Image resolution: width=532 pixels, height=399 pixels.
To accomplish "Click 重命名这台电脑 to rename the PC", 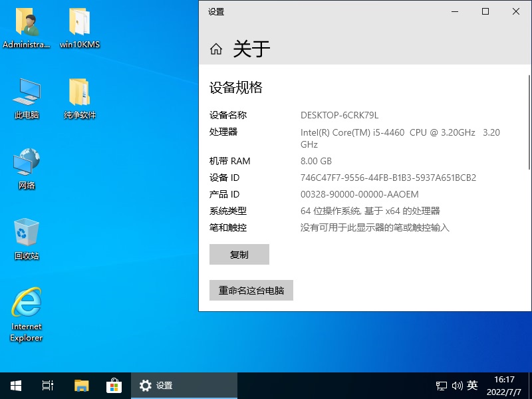I will point(251,290).
